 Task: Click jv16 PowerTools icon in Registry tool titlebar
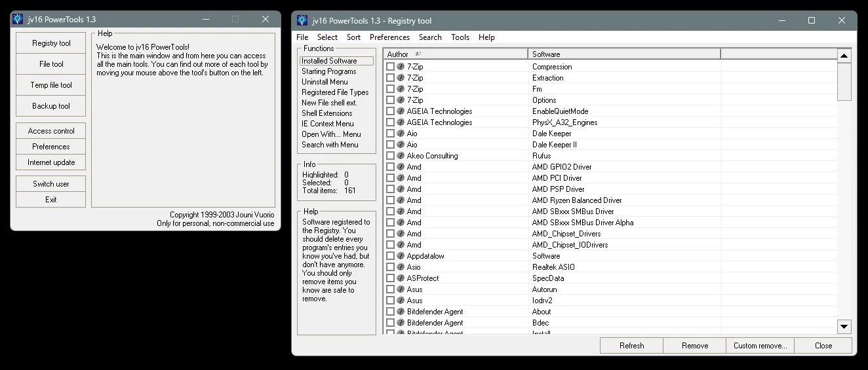302,20
